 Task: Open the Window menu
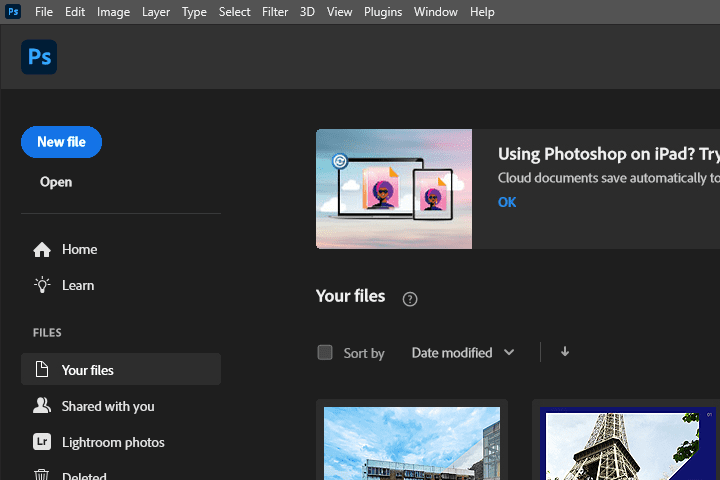[436, 11]
